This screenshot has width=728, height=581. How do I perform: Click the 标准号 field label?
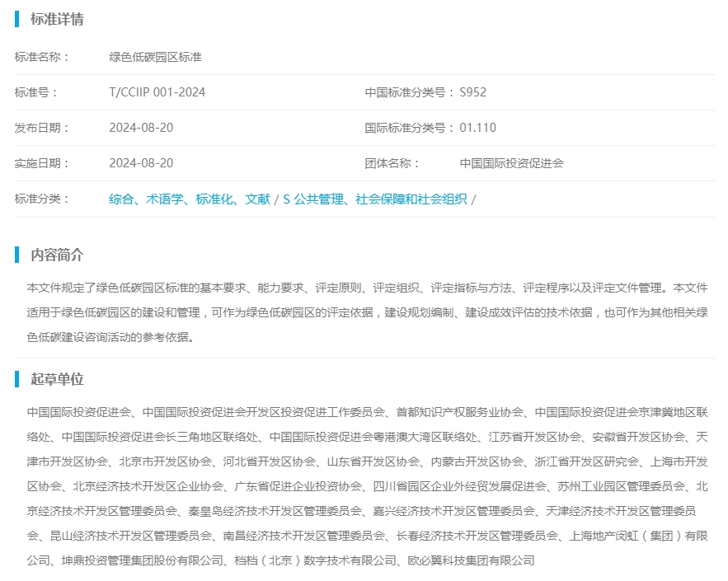pyautogui.click(x=36, y=92)
